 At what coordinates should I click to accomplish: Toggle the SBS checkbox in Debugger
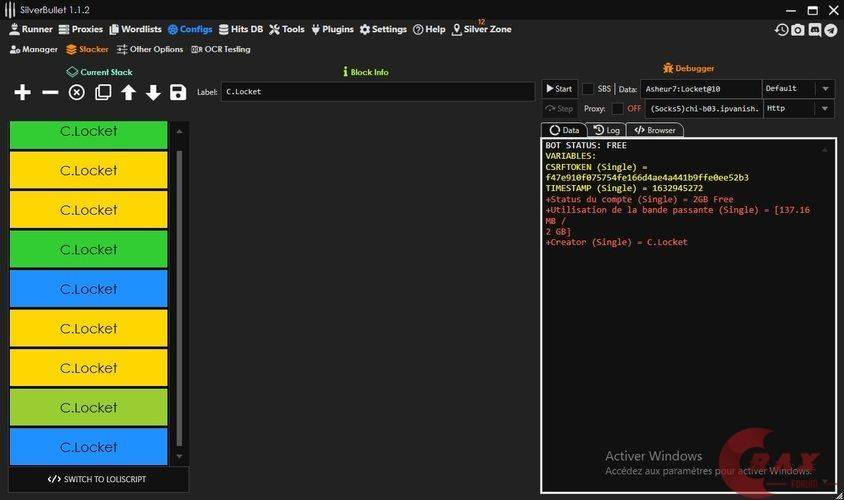pyautogui.click(x=588, y=89)
